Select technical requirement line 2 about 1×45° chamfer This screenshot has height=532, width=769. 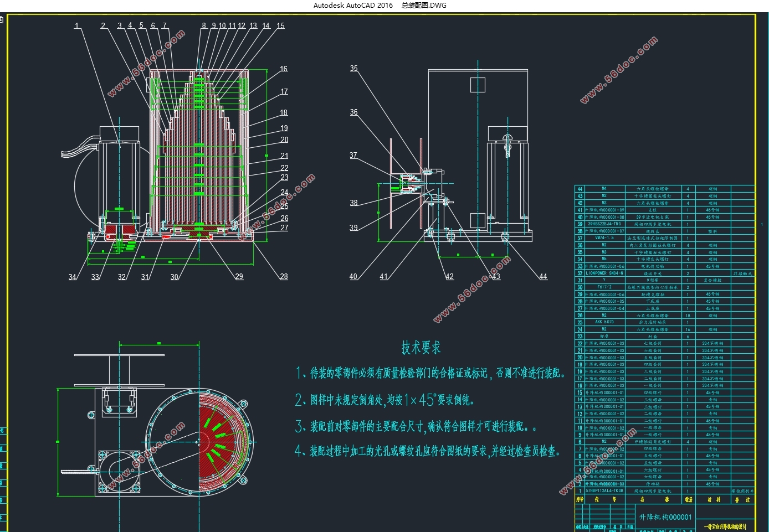pos(384,400)
